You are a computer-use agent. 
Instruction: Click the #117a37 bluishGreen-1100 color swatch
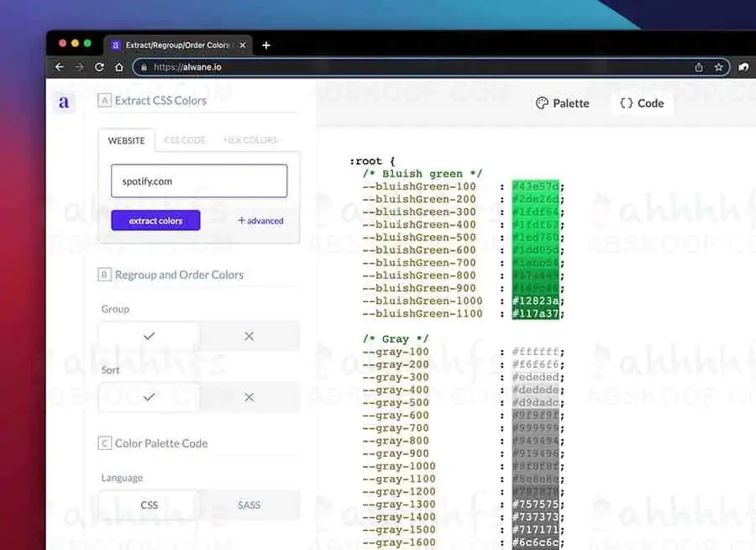pos(538,314)
